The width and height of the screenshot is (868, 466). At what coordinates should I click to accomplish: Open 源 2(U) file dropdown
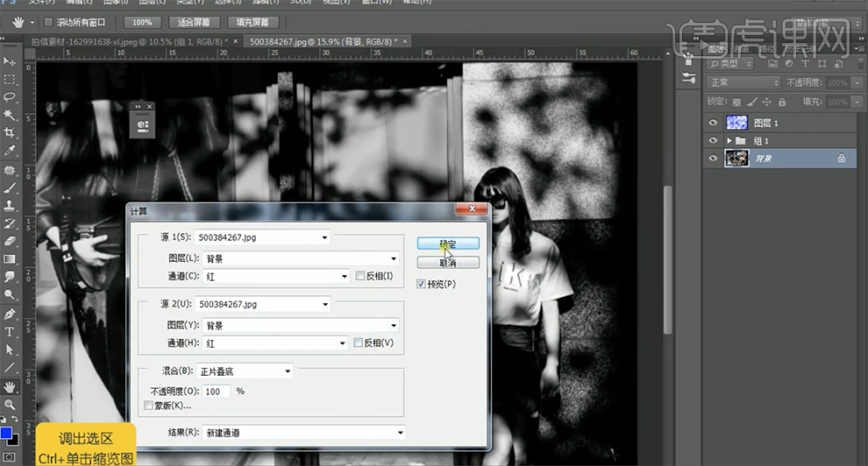pyautogui.click(x=262, y=304)
